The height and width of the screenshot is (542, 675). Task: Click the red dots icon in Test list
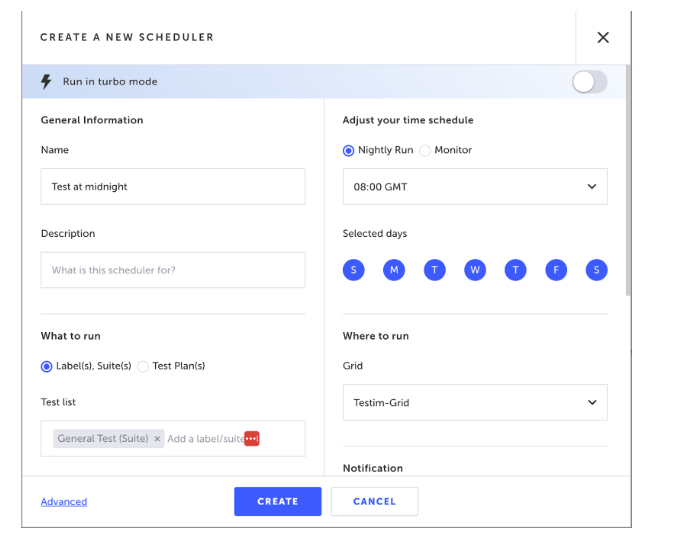[252, 439]
